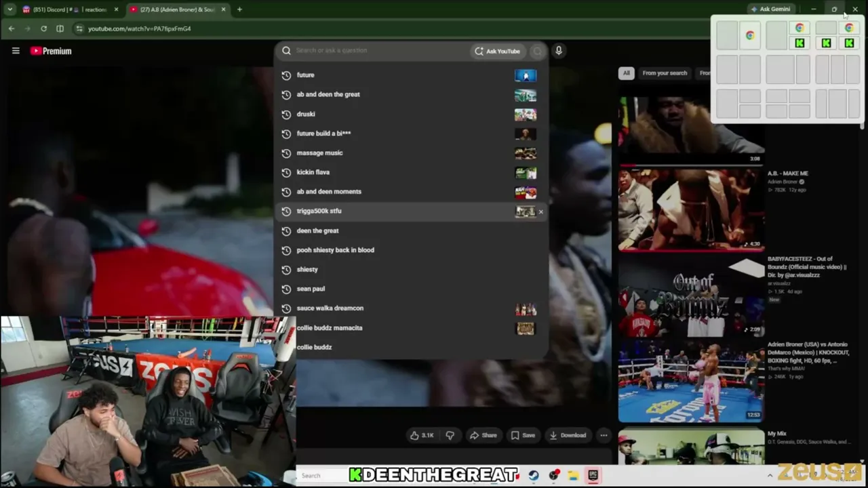Select the 'kickin flava' suggestion
868x488 pixels.
411,172
